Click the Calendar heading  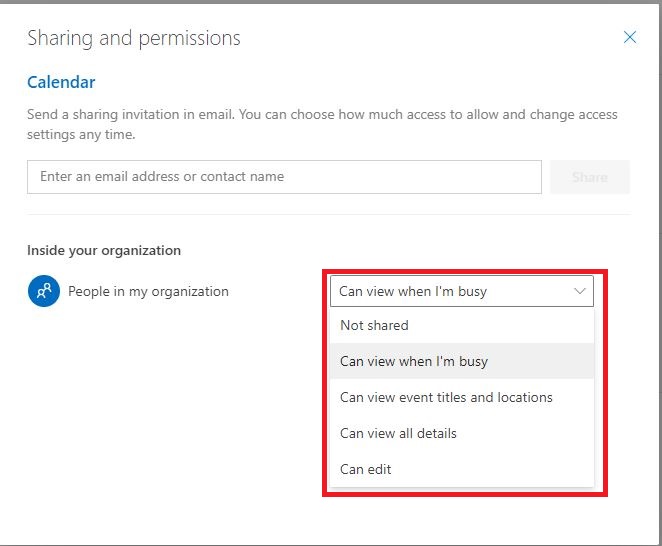click(x=61, y=82)
